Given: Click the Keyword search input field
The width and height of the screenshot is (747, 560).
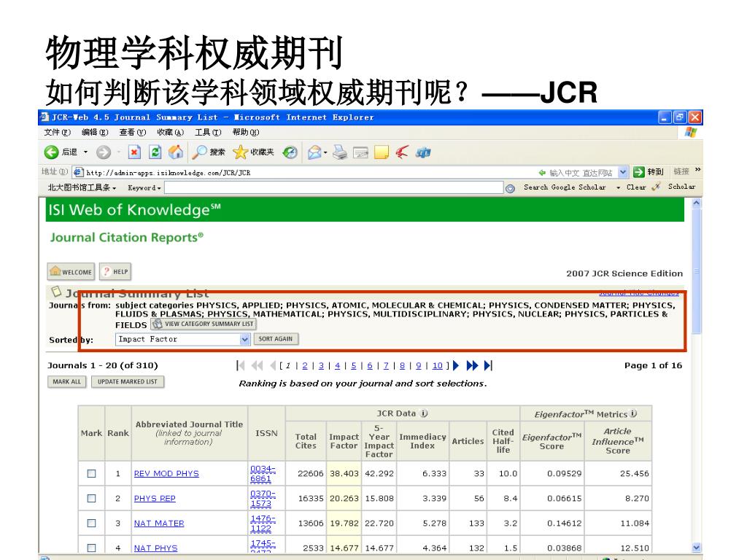Looking at the screenshot, I should point(334,187).
